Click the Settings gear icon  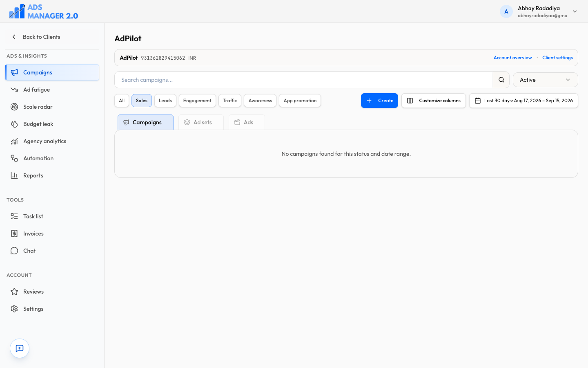(x=14, y=309)
